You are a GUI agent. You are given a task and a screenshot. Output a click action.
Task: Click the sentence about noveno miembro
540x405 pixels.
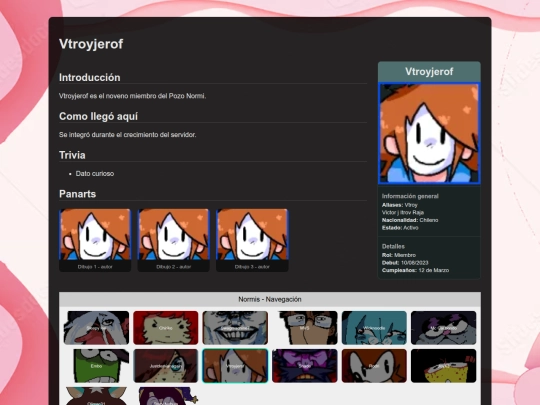coord(132,96)
